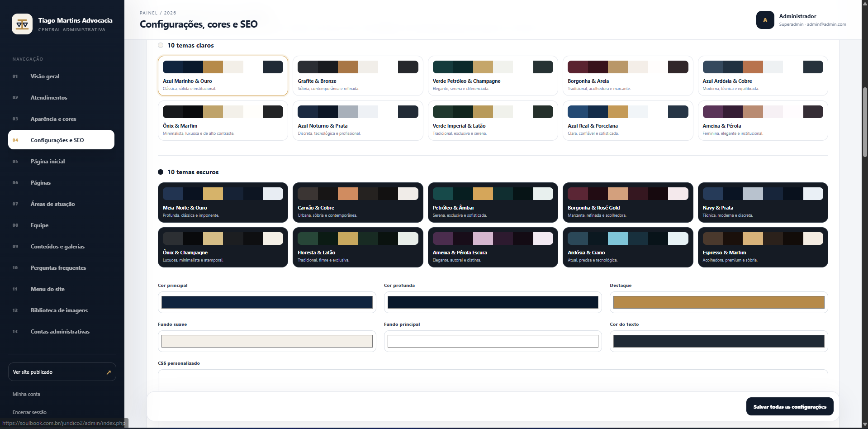The width and height of the screenshot is (868, 429).
Task: Open Perguntas frequentes
Action: [61, 268]
